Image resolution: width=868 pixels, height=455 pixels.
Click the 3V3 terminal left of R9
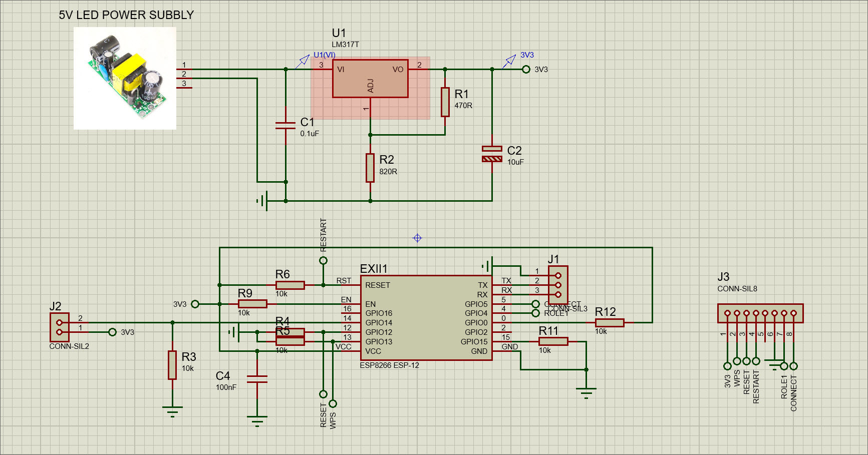pyautogui.click(x=195, y=304)
